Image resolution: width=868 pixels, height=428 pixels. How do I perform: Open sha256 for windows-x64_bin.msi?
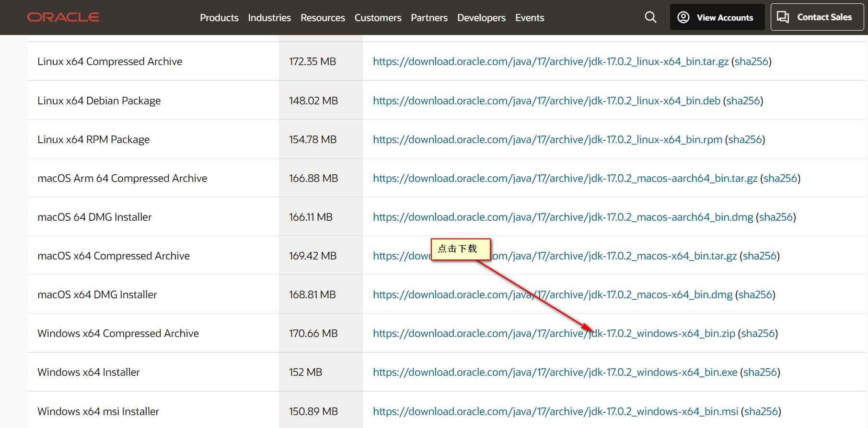pos(761,411)
